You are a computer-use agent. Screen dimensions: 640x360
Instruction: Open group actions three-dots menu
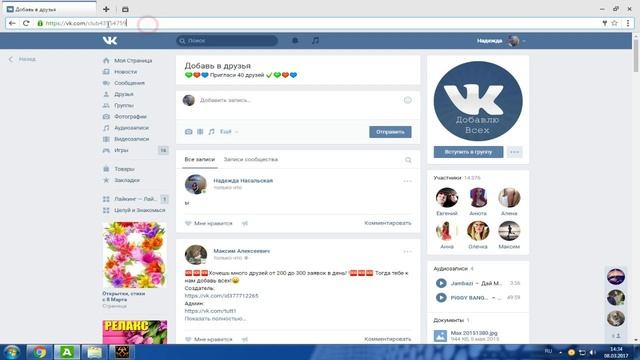[x=514, y=152]
